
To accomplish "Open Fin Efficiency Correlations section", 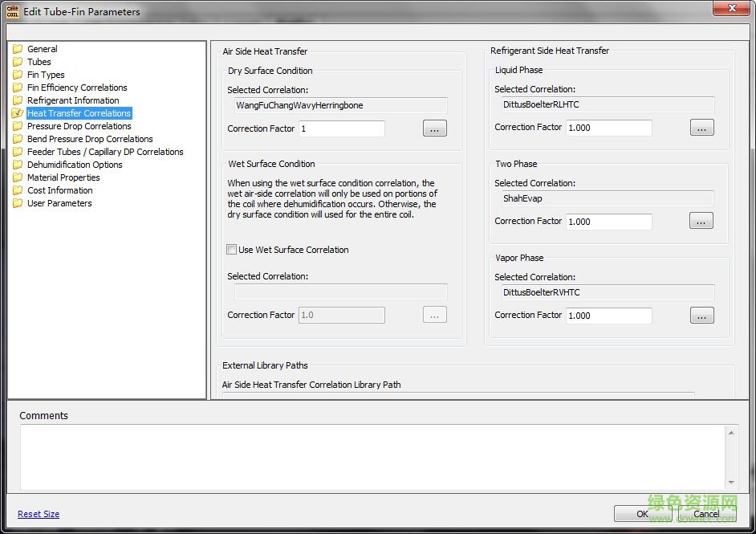I will pyautogui.click(x=77, y=88).
